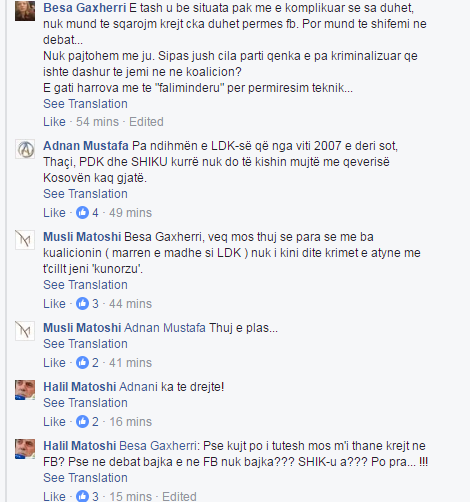The width and height of the screenshot is (470, 502).
Task: Click Halil Matoshi's avatar beside 'Adnani ka te drejte!'
Action: click(25, 390)
